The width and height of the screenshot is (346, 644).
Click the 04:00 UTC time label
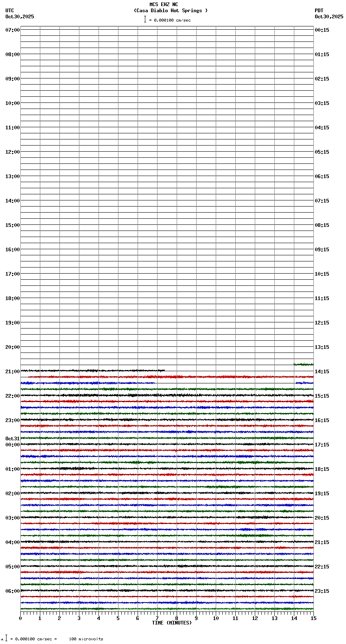tap(13, 542)
